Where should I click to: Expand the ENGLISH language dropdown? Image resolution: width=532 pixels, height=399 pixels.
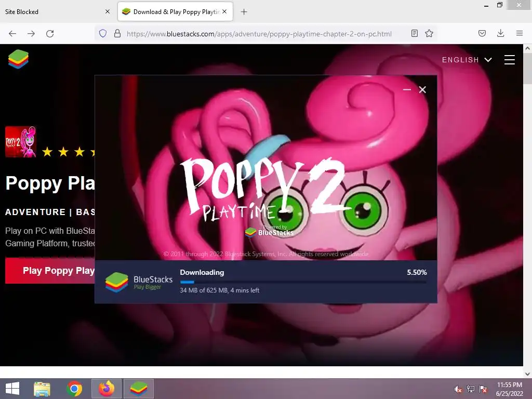(x=467, y=60)
